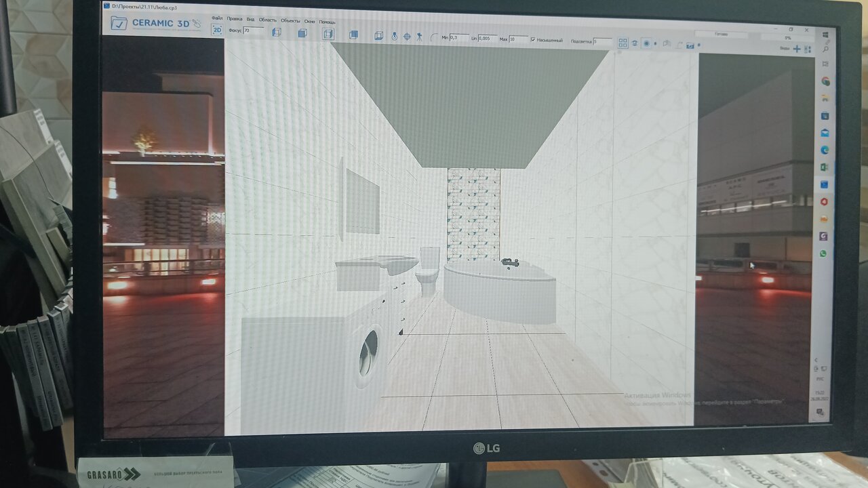The width and height of the screenshot is (868, 488).
Task: Open the Помощь menu
Action: (x=327, y=22)
